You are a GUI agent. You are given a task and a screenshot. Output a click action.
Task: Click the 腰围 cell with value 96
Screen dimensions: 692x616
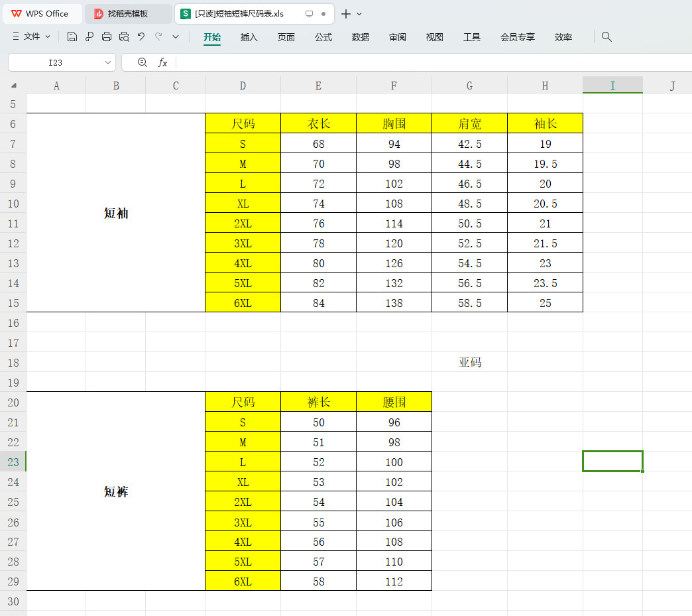click(x=394, y=422)
